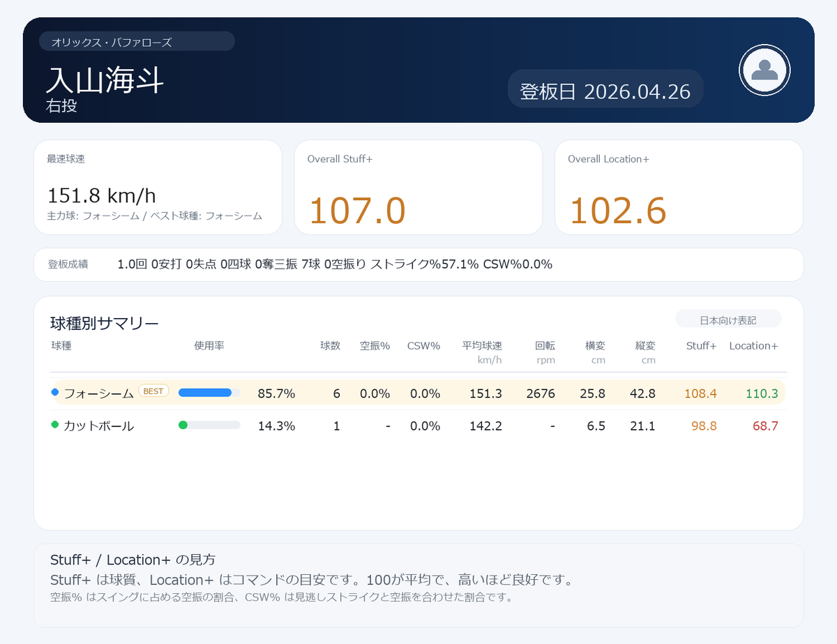The height and width of the screenshot is (644, 837).
Task: Click the BEST badge on フォーシーム
Action: pyautogui.click(x=153, y=391)
